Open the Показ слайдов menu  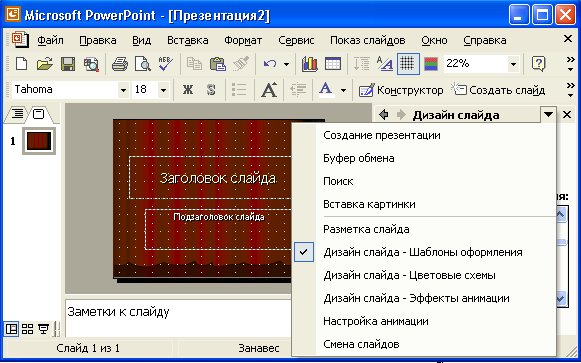pos(368,40)
